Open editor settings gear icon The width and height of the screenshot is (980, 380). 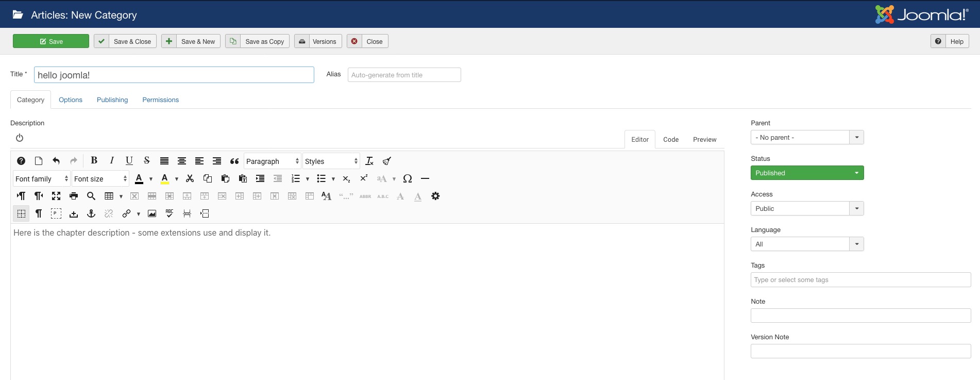click(435, 196)
